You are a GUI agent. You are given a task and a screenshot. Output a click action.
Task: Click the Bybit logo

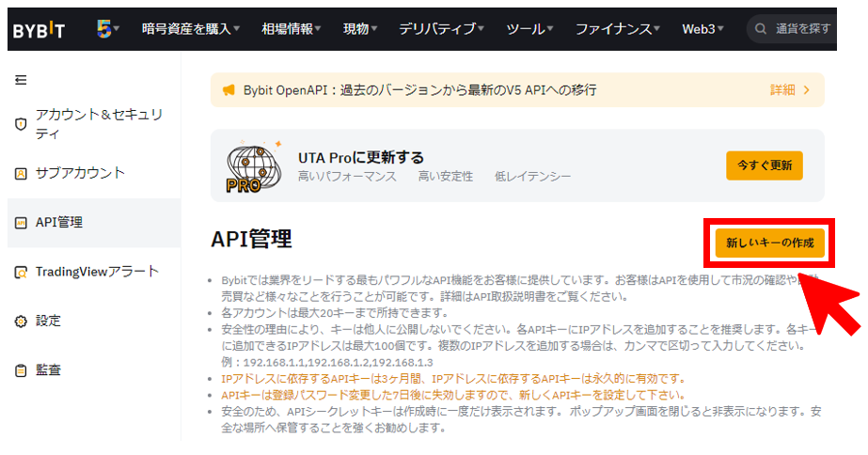coord(39,29)
